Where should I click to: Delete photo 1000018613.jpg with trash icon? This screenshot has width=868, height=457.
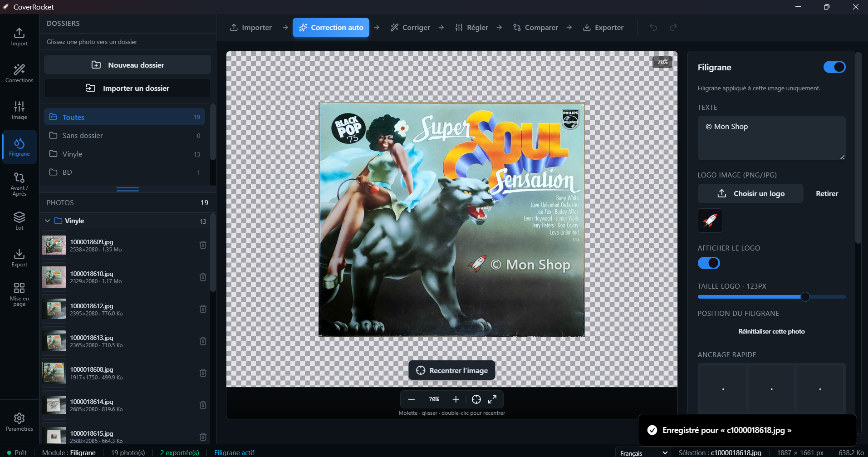(x=203, y=341)
